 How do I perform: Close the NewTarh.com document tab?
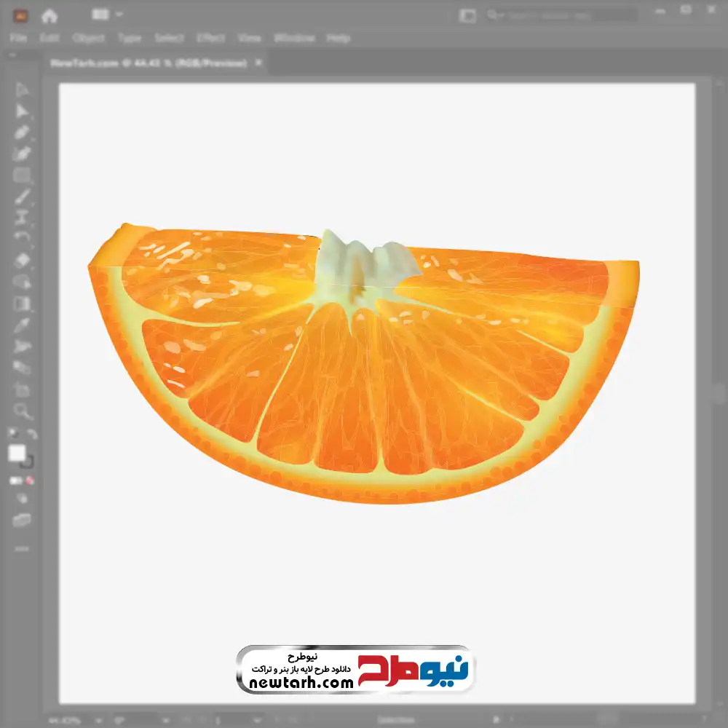pyautogui.click(x=258, y=63)
